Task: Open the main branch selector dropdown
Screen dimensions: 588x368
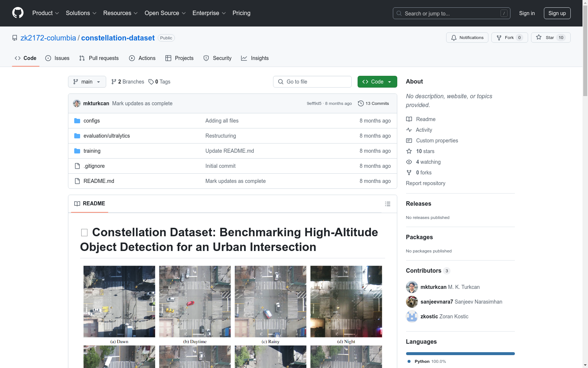Action: point(87,82)
